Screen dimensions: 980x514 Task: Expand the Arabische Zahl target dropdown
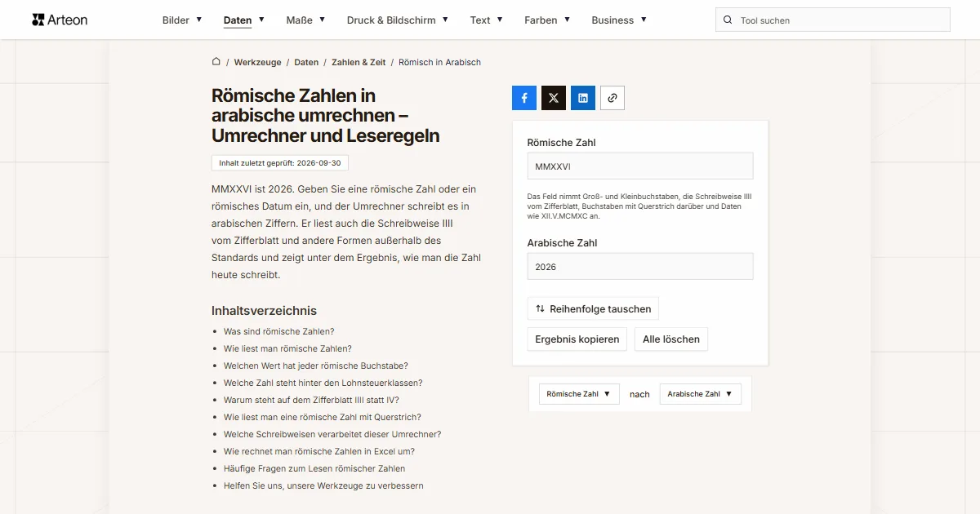[x=701, y=394]
